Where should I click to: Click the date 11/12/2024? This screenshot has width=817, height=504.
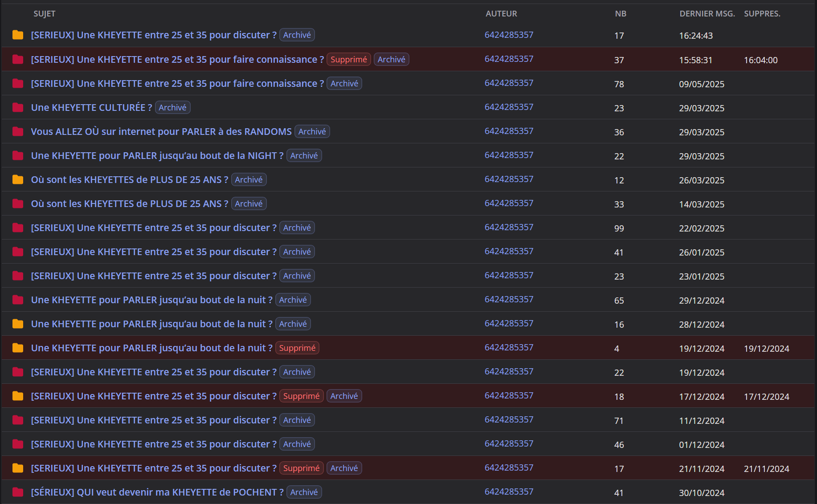(x=702, y=421)
